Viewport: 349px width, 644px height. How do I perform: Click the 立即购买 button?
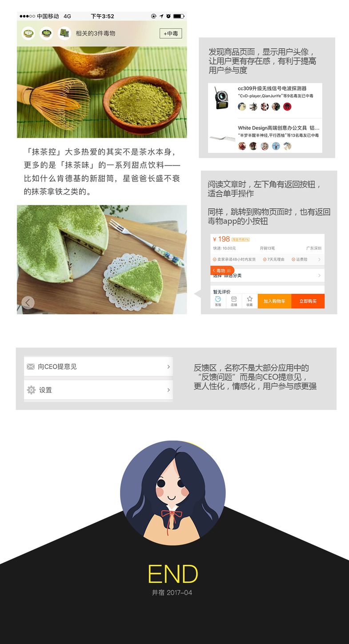click(308, 301)
